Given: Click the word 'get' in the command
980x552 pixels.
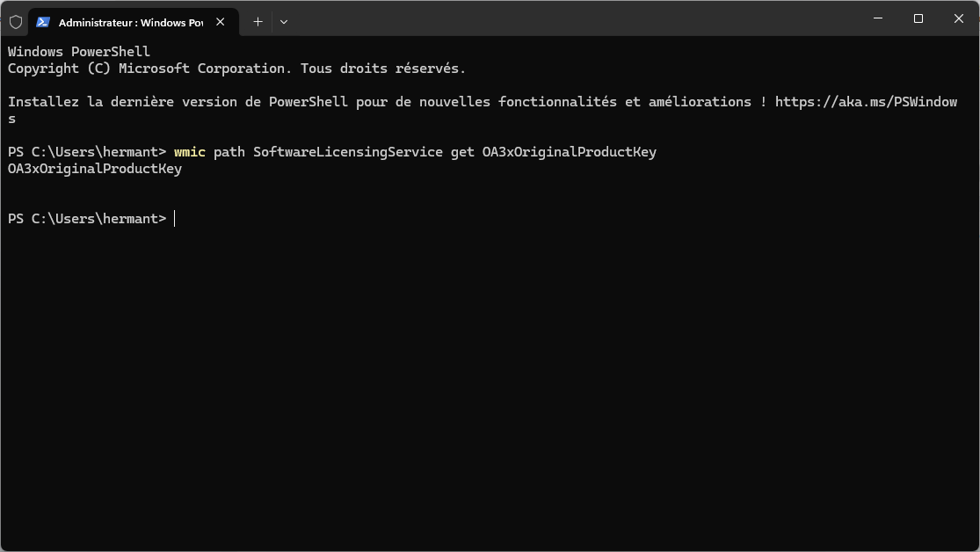Looking at the screenshot, I should (462, 152).
